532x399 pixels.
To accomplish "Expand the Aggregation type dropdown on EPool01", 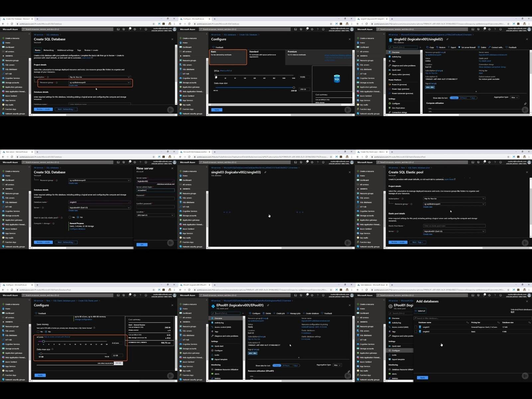I will click(x=337, y=365).
